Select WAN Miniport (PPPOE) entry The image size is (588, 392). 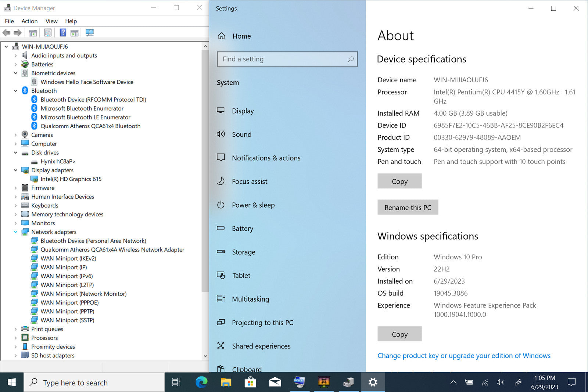click(69, 302)
